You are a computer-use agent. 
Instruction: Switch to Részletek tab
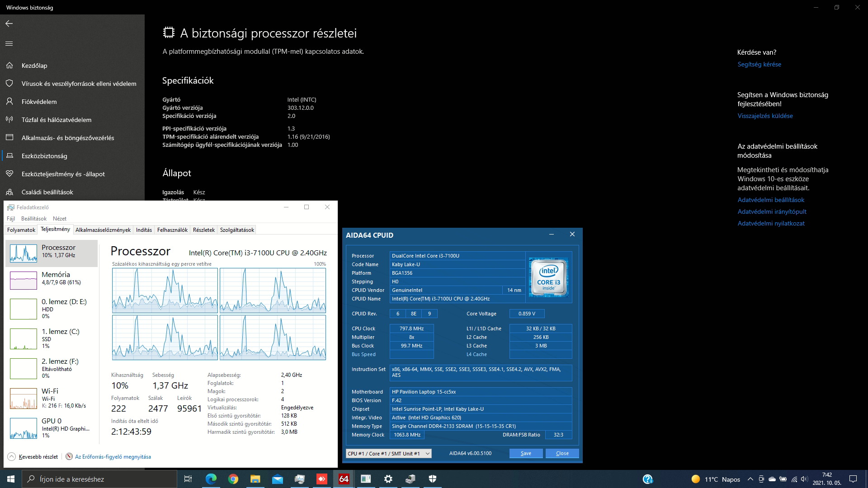[204, 230]
